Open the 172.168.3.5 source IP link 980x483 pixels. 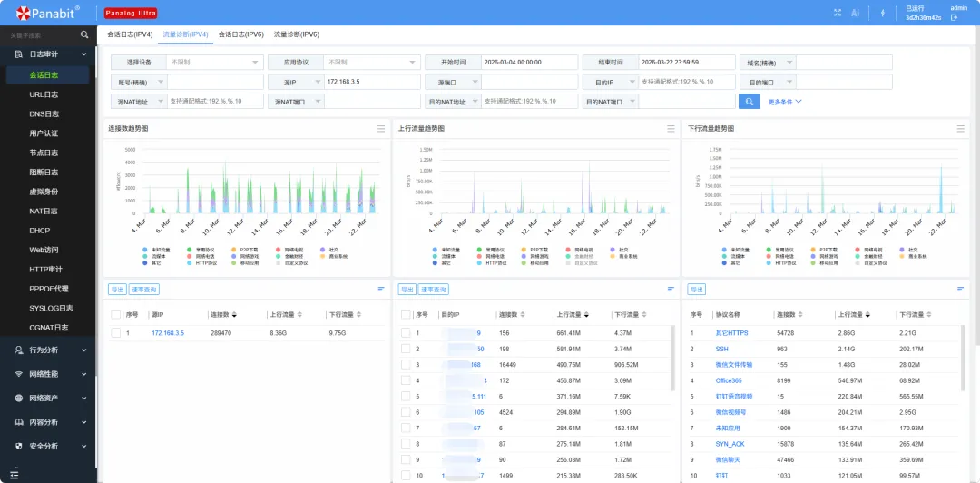point(168,333)
